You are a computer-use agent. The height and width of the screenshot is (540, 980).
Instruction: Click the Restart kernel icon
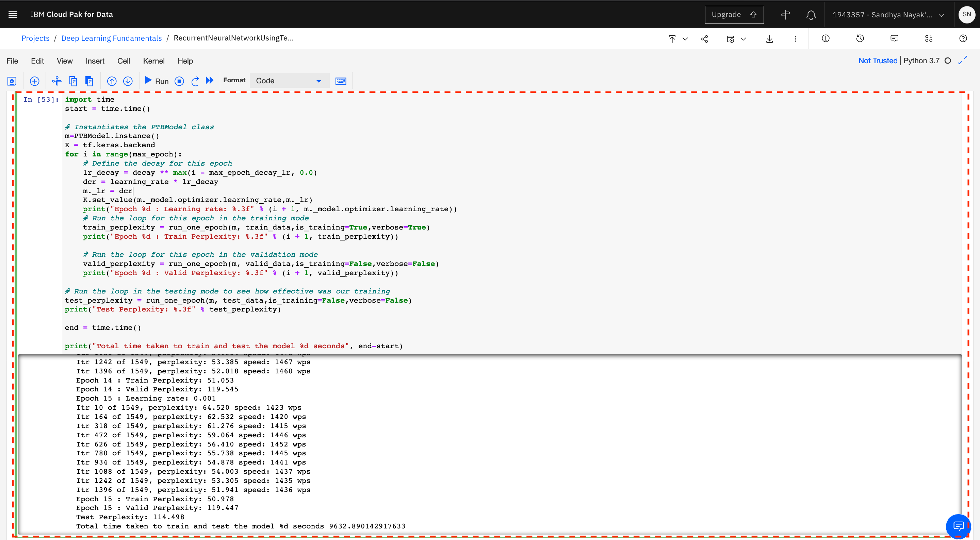point(195,81)
